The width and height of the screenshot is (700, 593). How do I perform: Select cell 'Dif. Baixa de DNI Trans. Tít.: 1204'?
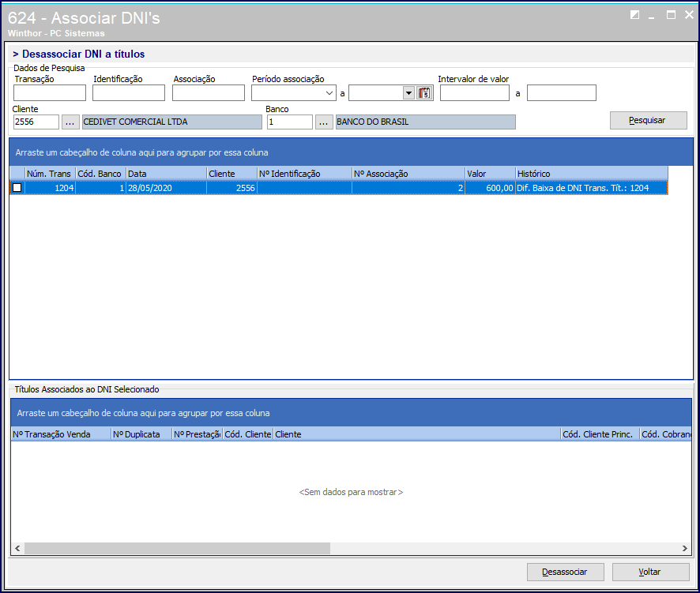tap(592, 188)
